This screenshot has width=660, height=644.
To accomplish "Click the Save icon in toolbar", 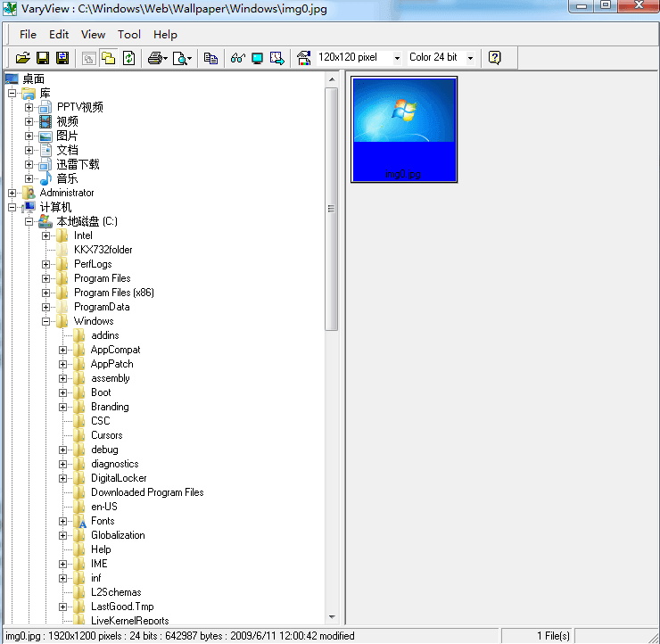I will point(43,58).
